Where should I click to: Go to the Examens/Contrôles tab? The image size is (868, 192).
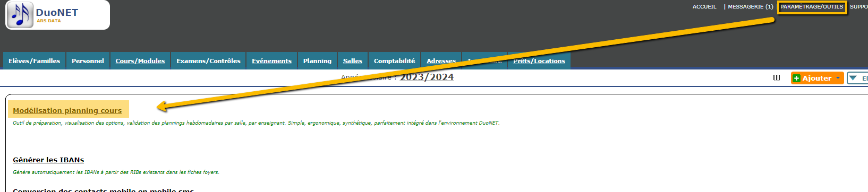click(208, 61)
